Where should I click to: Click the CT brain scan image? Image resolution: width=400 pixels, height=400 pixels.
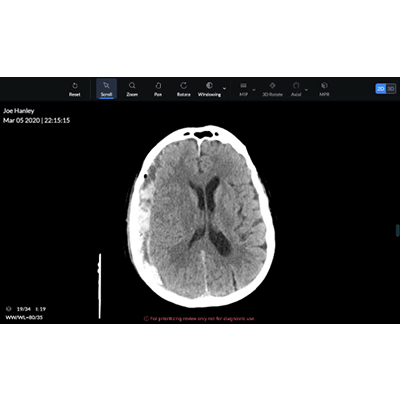201,217
